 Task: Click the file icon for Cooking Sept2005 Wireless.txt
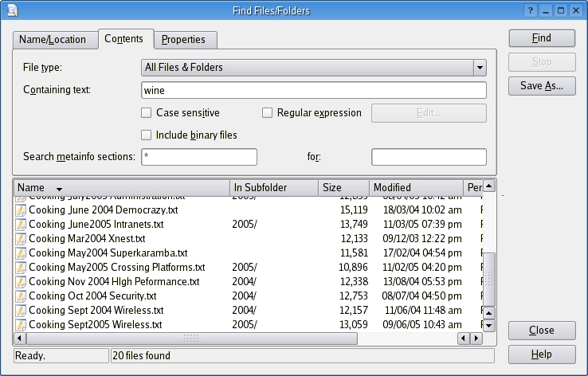coord(22,325)
